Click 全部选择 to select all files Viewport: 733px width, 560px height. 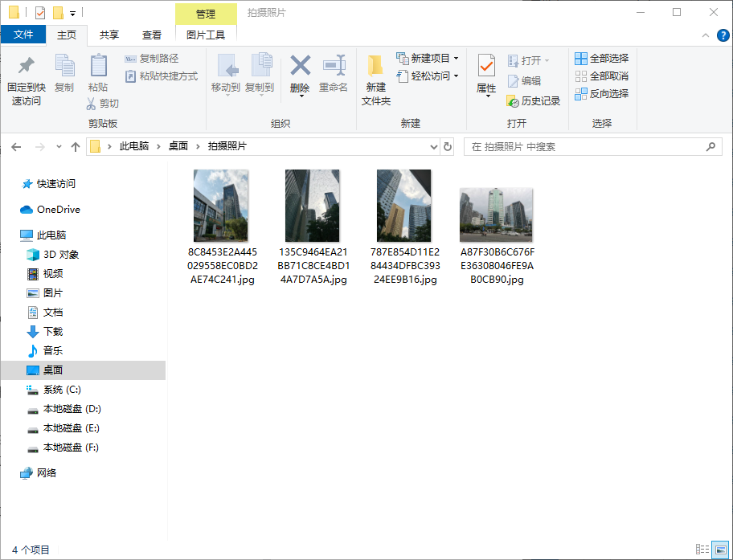pos(603,58)
